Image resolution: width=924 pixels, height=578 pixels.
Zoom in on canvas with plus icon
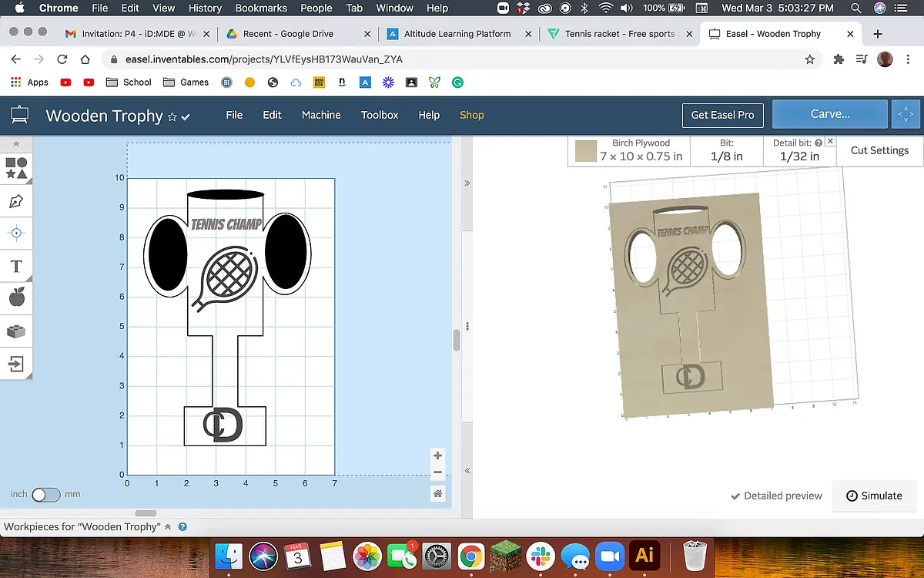point(437,455)
